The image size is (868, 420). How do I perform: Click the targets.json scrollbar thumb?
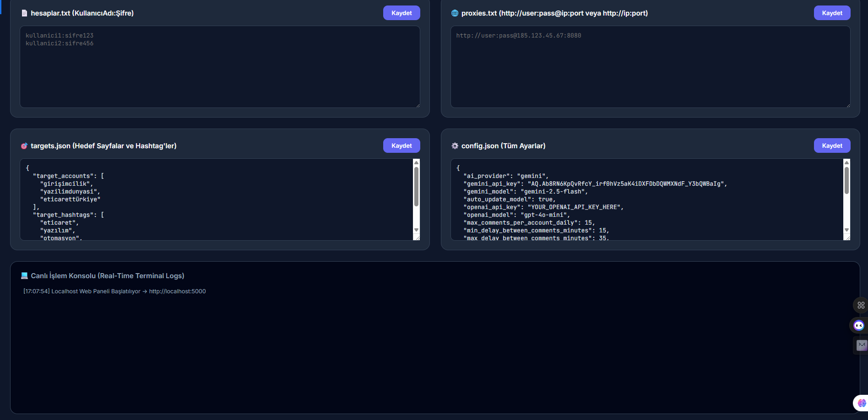click(416, 187)
